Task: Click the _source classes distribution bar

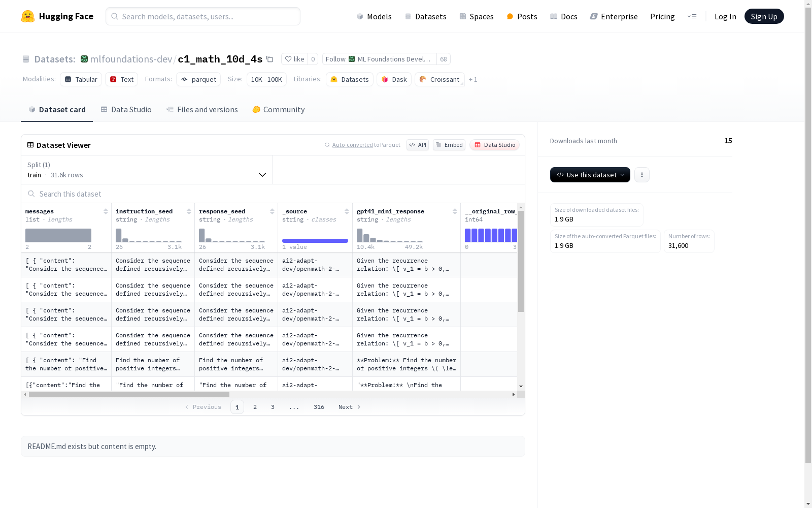Action: [315, 240]
